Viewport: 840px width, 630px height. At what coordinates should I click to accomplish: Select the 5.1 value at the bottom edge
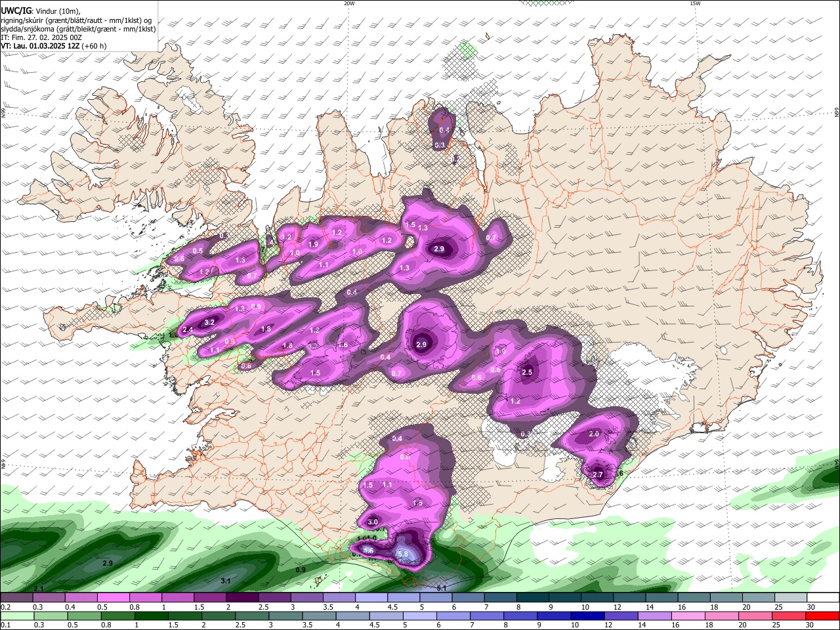pos(442,588)
